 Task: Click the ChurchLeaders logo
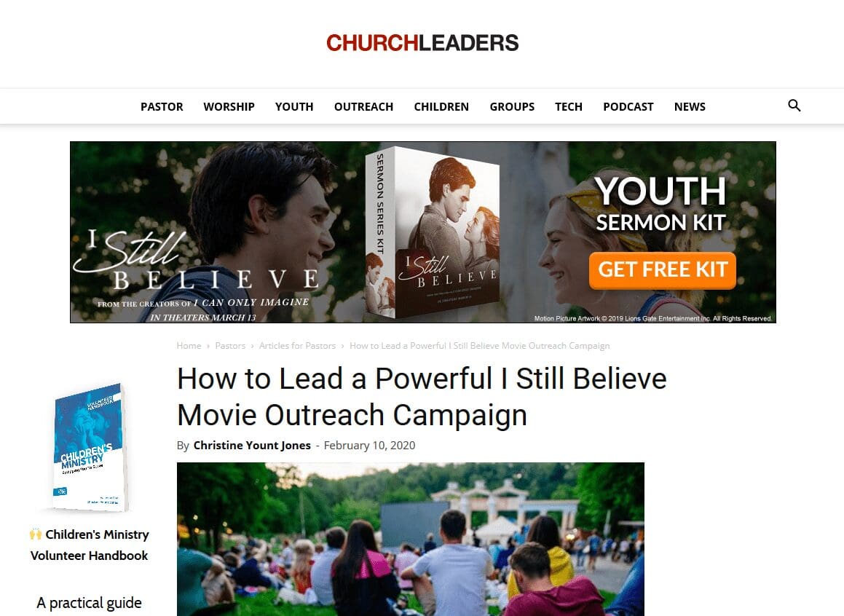(x=422, y=43)
